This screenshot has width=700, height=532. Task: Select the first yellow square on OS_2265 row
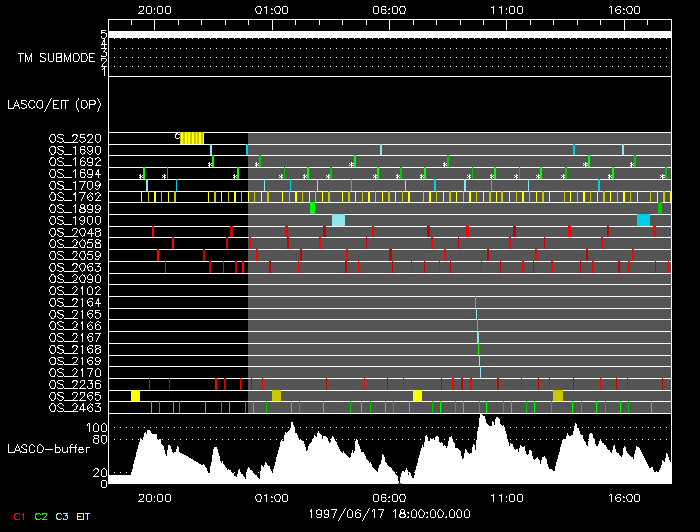point(135,396)
